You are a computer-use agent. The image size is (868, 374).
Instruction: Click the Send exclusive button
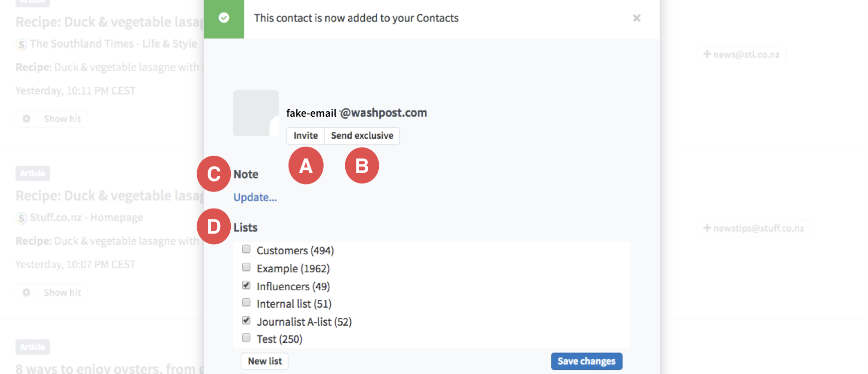362,136
